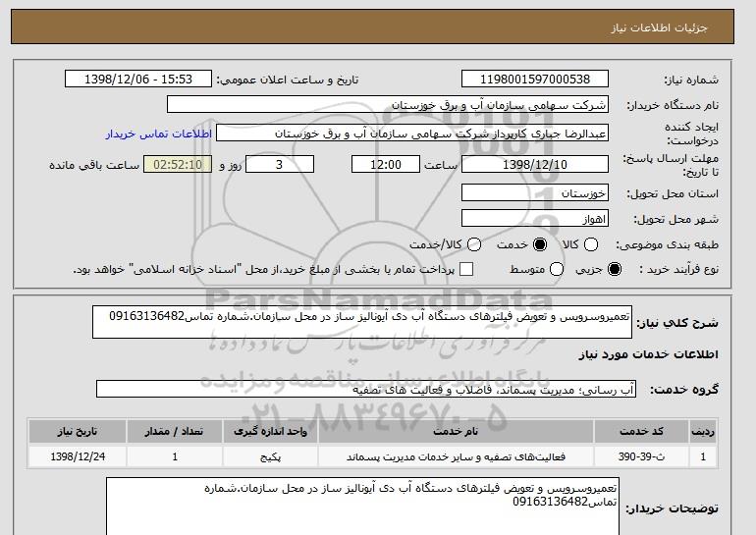Toggle the اسناد خزانه اسلامی payment checkbox
The width and height of the screenshot is (756, 535).
tap(466, 269)
